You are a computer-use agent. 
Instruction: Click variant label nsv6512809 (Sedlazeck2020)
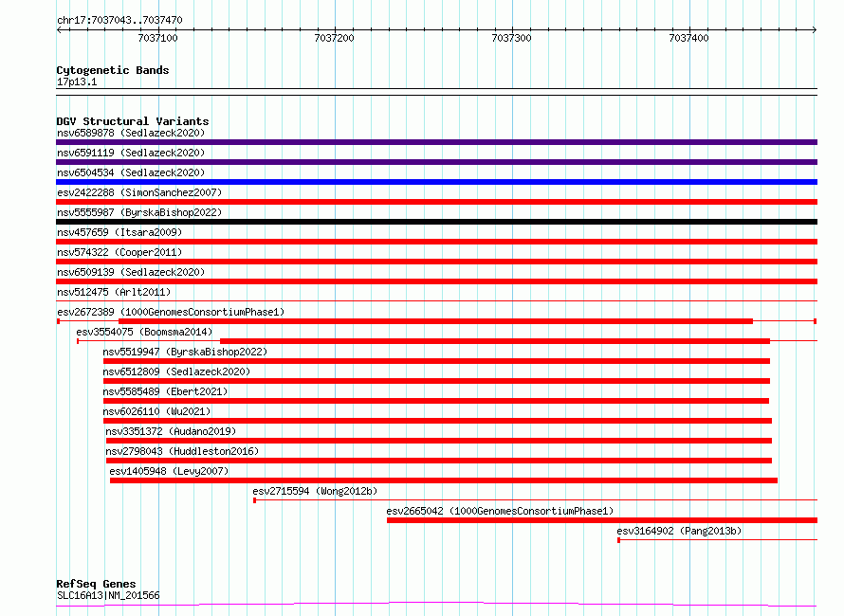176,371
